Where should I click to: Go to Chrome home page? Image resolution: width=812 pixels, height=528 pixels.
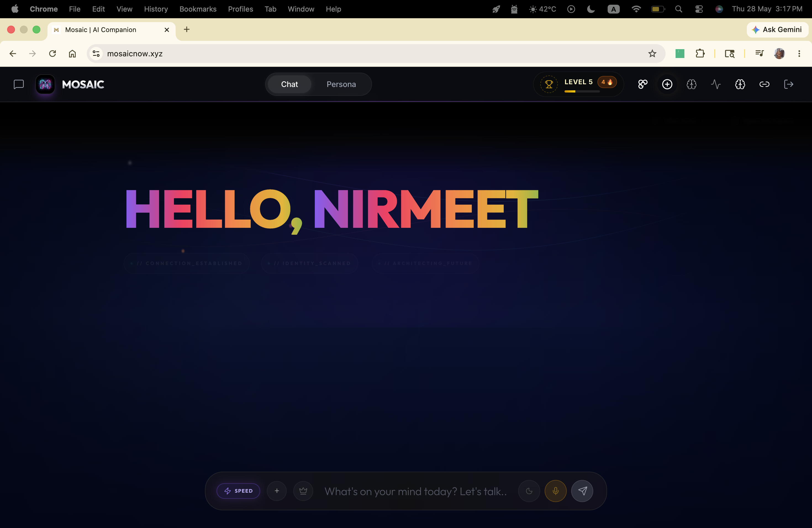coord(72,54)
